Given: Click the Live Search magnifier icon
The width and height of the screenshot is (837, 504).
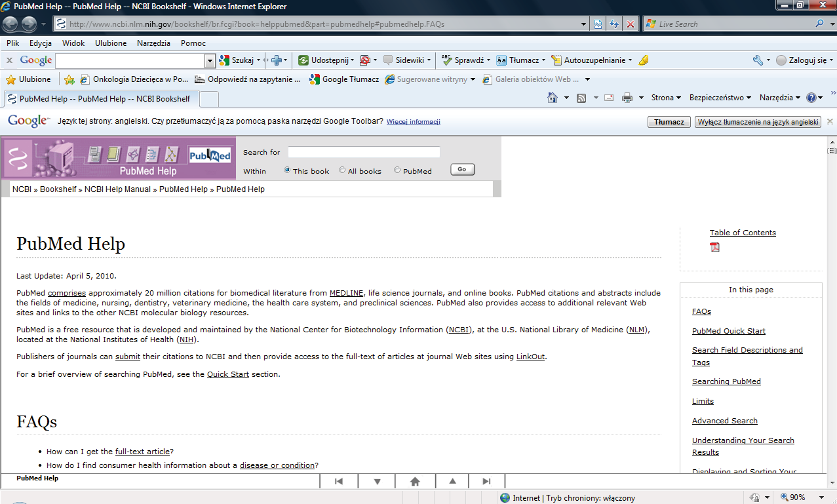Looking at the screenshot, I should point(820,24).
